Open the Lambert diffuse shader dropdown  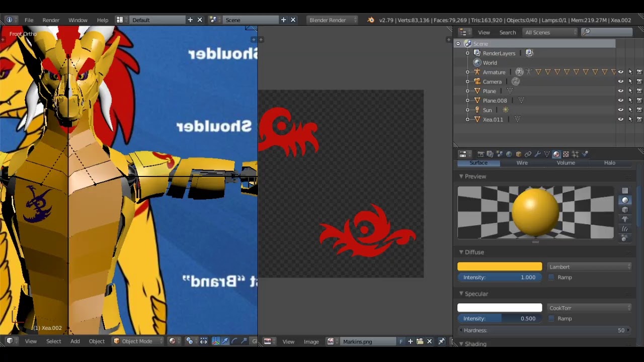tap(589, 267)
